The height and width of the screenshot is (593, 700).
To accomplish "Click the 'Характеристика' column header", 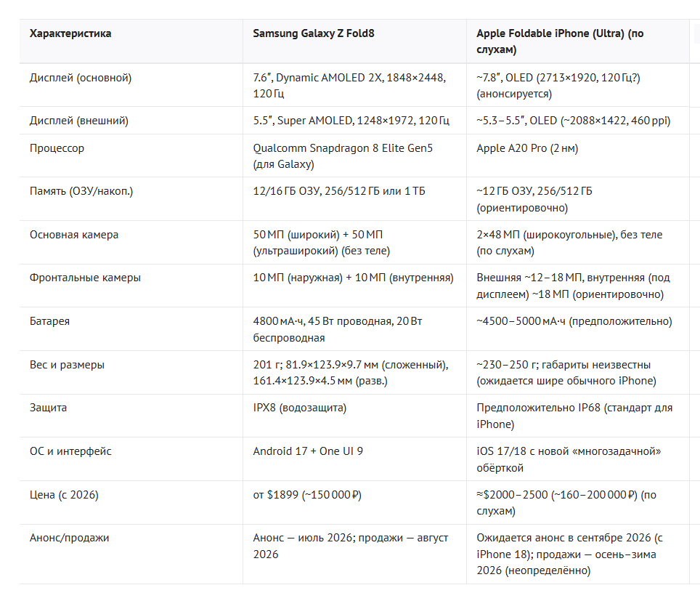I will [x=70, y=33].
